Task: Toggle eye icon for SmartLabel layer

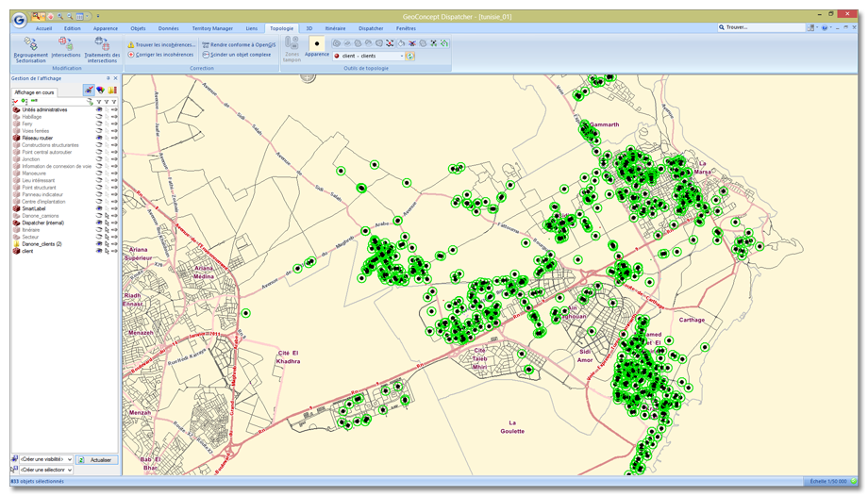Action: point(99,208)
